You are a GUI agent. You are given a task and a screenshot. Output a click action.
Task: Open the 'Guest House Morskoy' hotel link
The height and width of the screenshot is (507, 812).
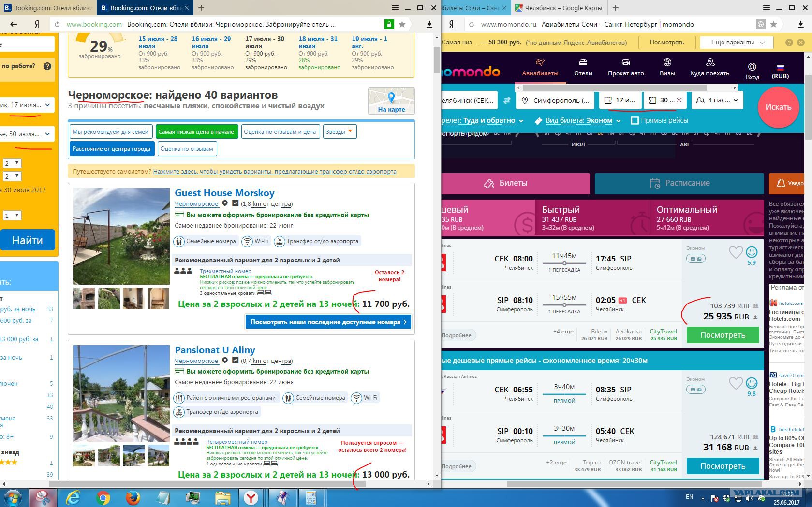(x=224, y=193)
